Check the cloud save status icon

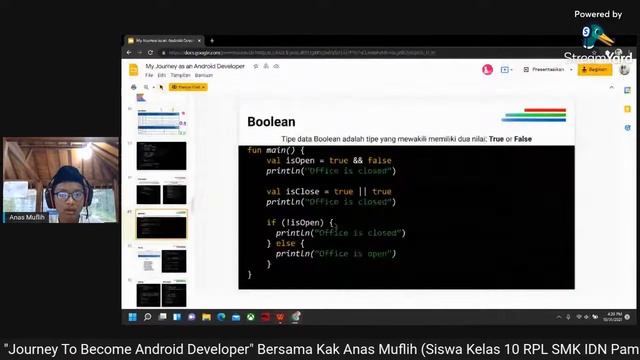tap(276, 66)
